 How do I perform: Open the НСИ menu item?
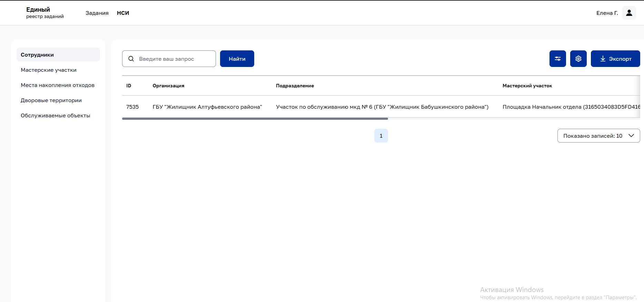[x=123, y=13]
